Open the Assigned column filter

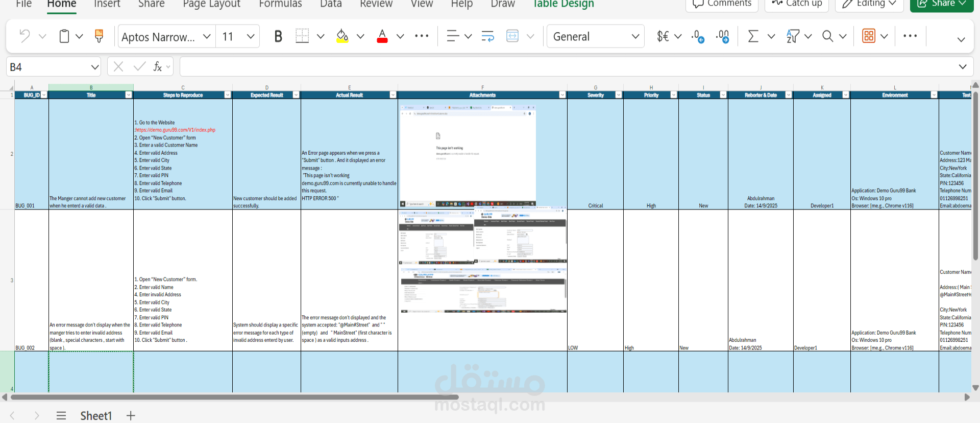tap(846, 95)
